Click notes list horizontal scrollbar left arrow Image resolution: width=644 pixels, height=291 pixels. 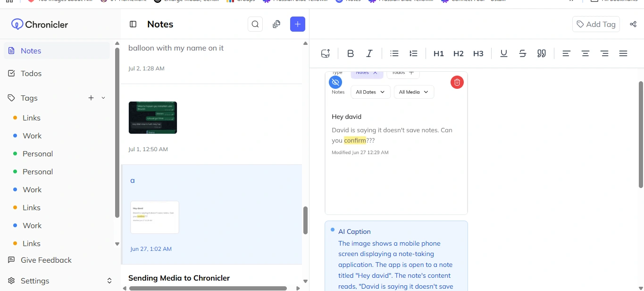pyautogui.click(x=125, y=288)
